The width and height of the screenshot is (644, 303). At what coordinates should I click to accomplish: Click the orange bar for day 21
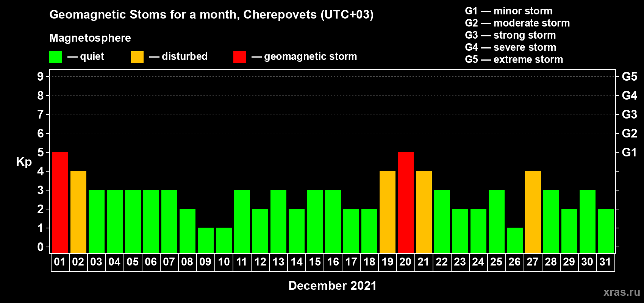tap(424, 212)
